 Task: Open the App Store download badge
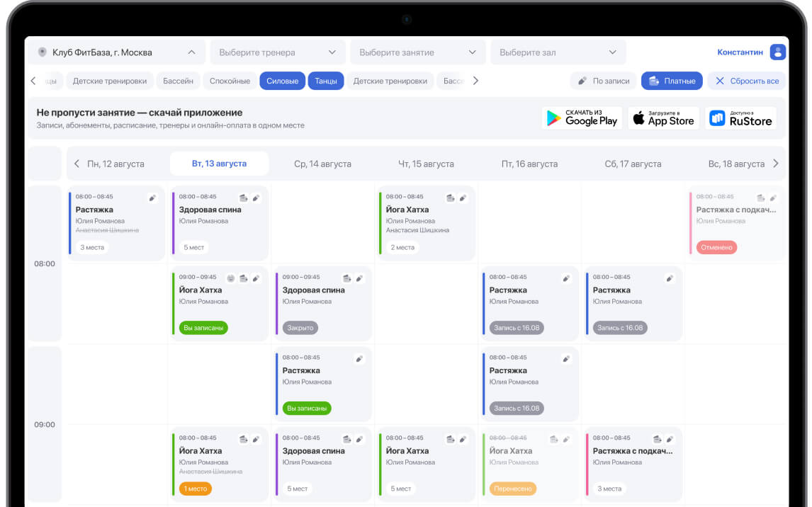coord(663,118)
